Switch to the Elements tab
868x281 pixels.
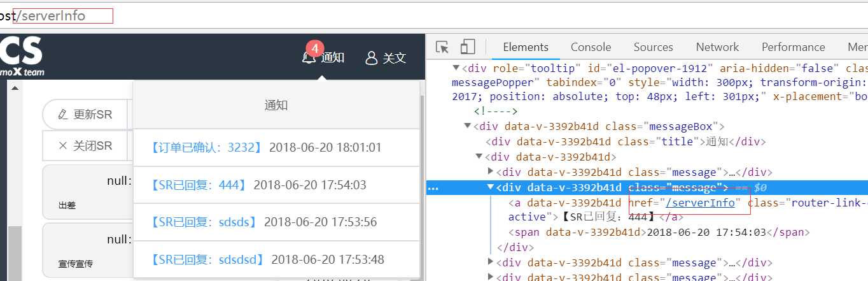[x=526, y=47]
